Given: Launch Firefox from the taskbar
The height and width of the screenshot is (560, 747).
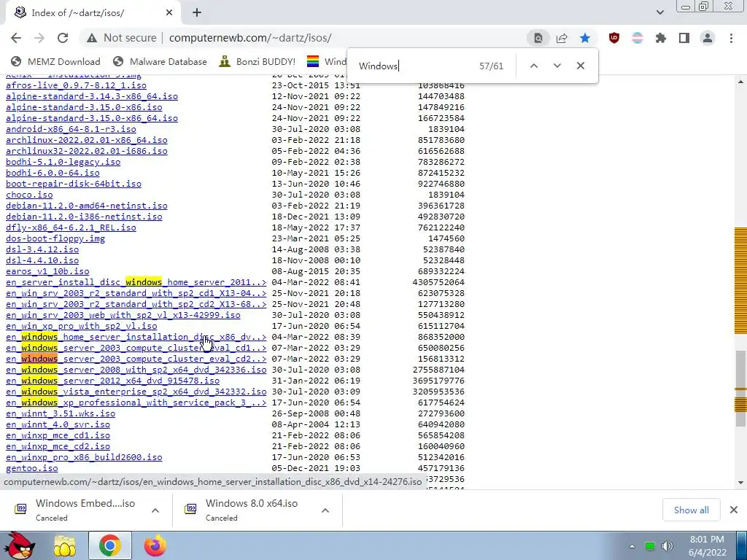Looking at the screenshot, I should coord(155,545).
